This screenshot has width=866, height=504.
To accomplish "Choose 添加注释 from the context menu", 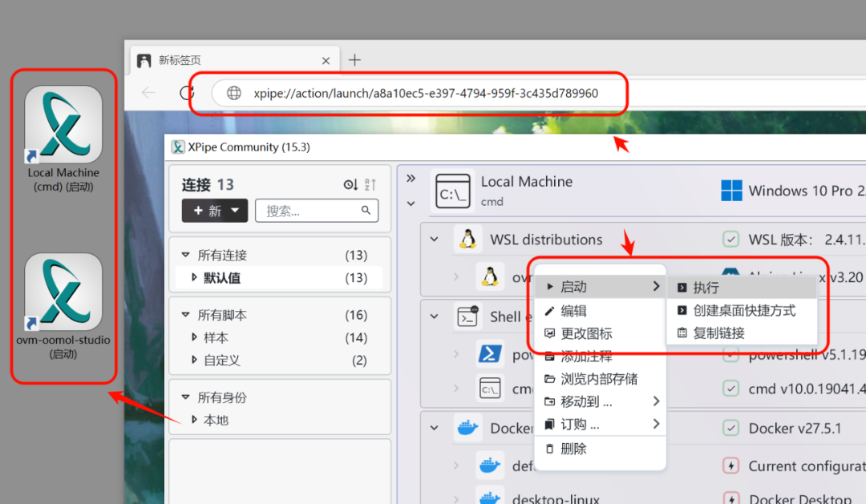I will click(601, 356).
